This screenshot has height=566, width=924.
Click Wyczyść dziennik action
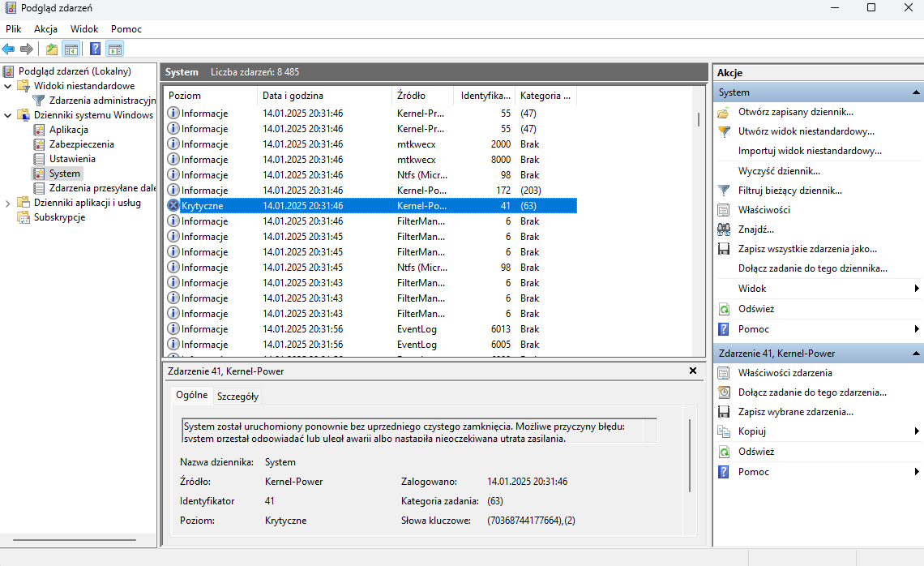[x=779, y=171]
